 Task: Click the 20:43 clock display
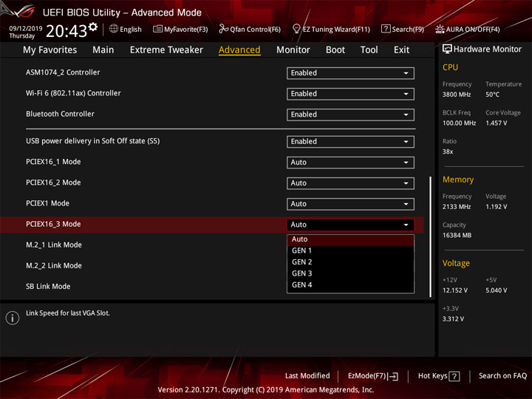tap(66, 31)
